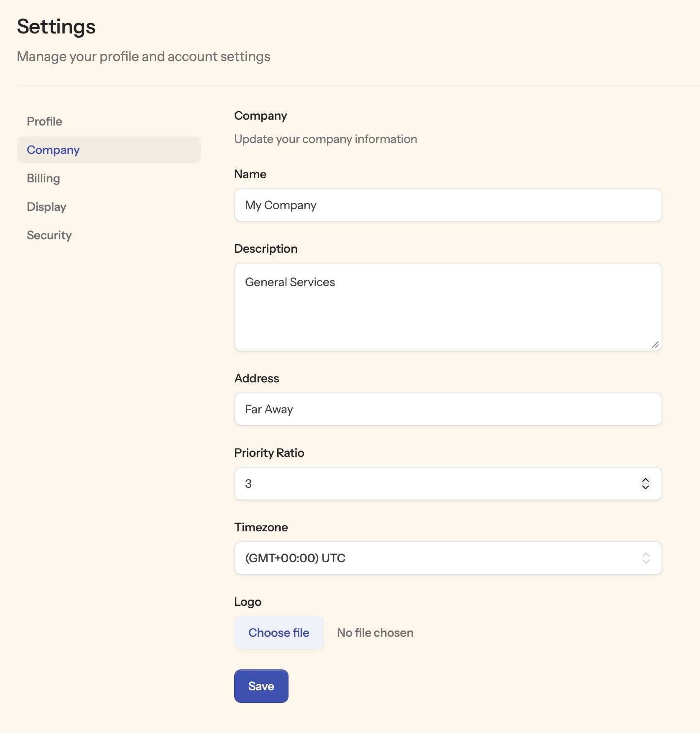
Task: Open the Display settings tab
Action: click(x=46, y=207)
